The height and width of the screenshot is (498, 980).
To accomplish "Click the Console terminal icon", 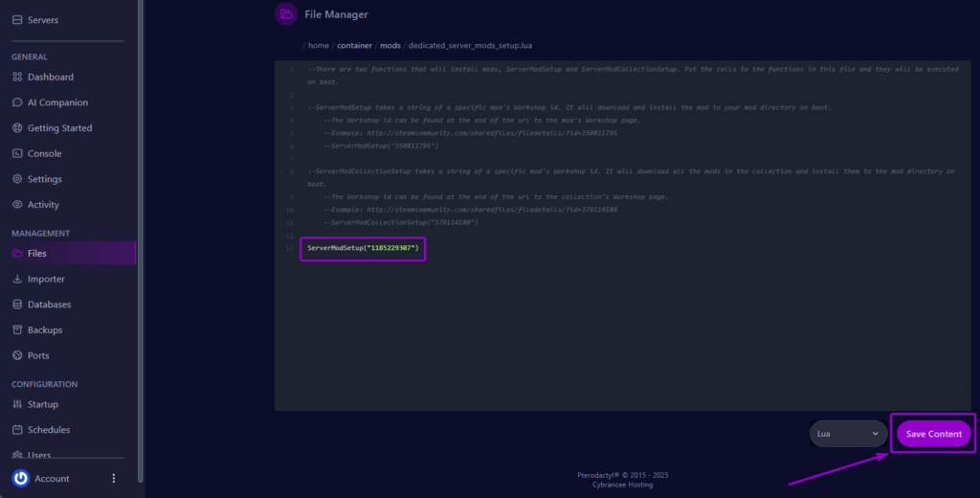I will (x=17, y=154).
